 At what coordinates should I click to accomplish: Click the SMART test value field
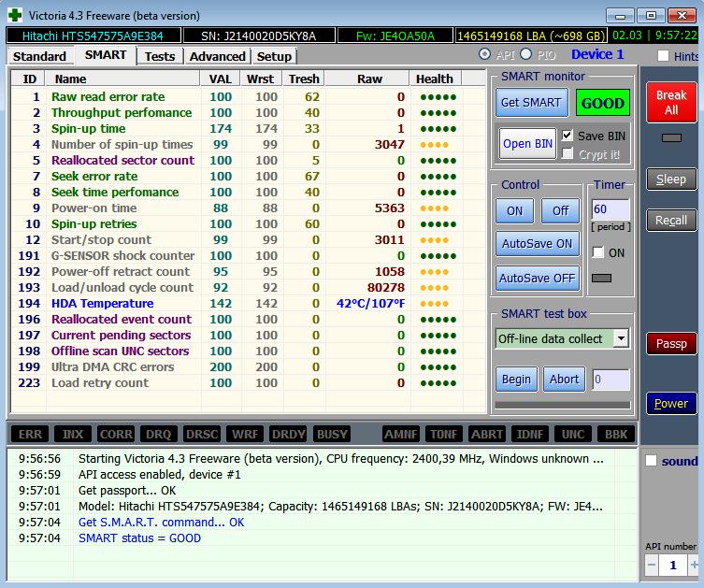coord(611,380)
